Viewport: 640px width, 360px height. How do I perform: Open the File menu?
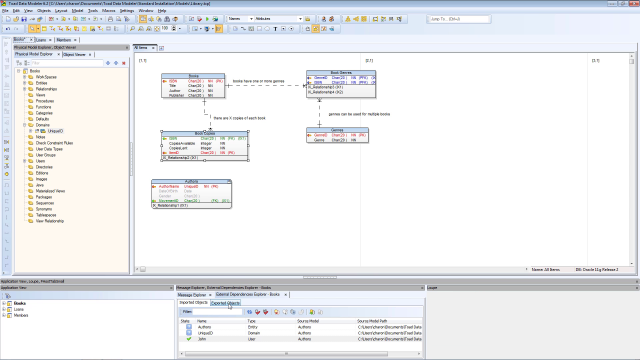[5, 11]
